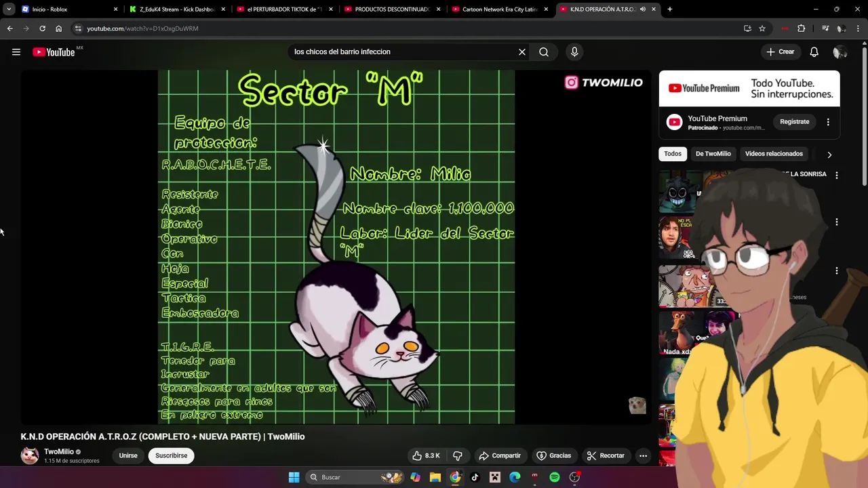This screenshot has height=488, width=868.
Task: Subscribe with the Suscribirse button
Action: (171, 455)
